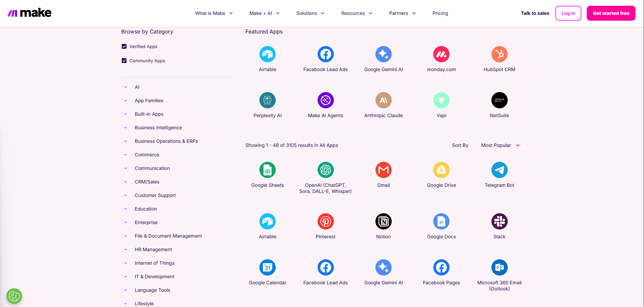644x307 pixels.
Task: Click the Log in button
Action: click(568, 13)
